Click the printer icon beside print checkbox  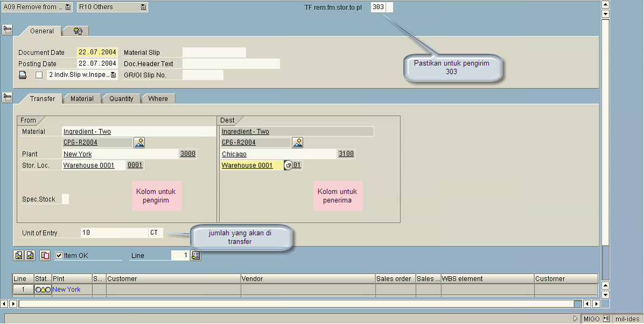click(x=23, y=75)
